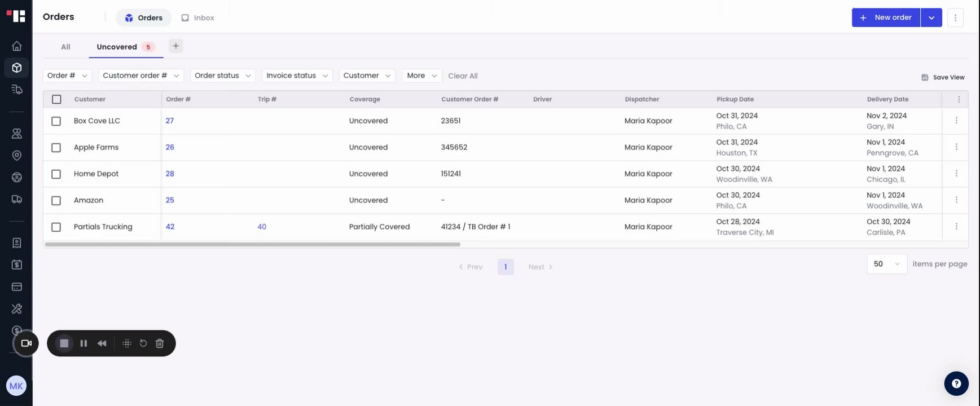This screenshot has height=406, width=980.
Task: Check the Home Depot row checkbox
Action: coord(56,174)
